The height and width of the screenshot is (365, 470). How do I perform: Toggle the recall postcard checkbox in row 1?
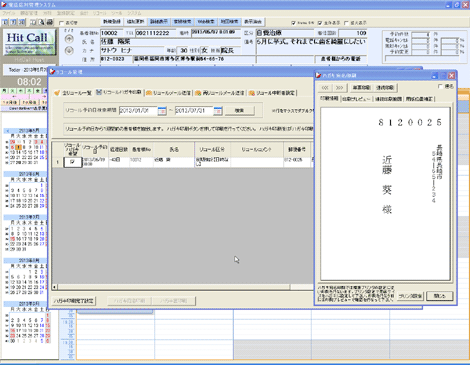pyautogui.click(x=72, y=162)
